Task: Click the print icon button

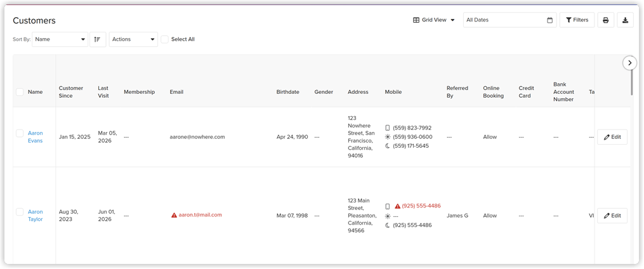Action: tap(606, 20)
